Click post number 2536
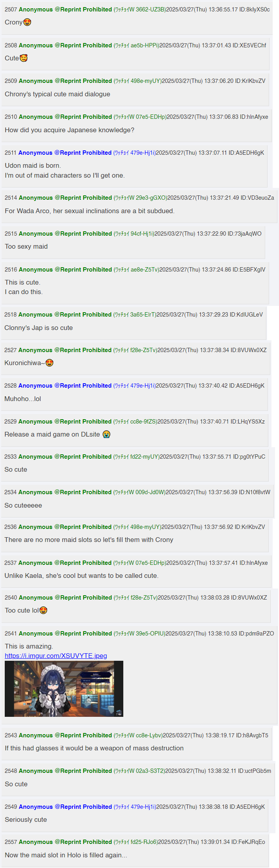This screenshot has width=279, height=868. pyautogui.click(x=11, y=527)
